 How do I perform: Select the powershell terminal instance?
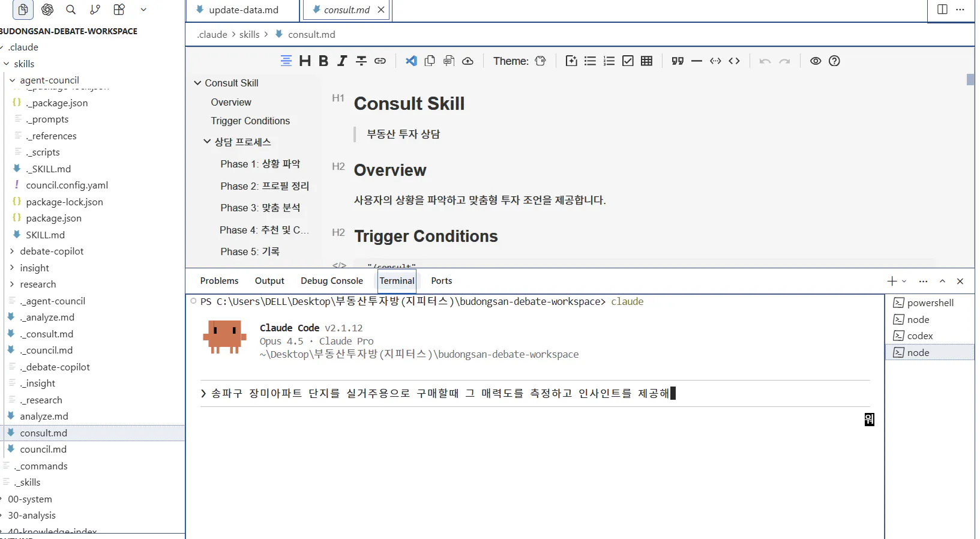coord(930,303)
